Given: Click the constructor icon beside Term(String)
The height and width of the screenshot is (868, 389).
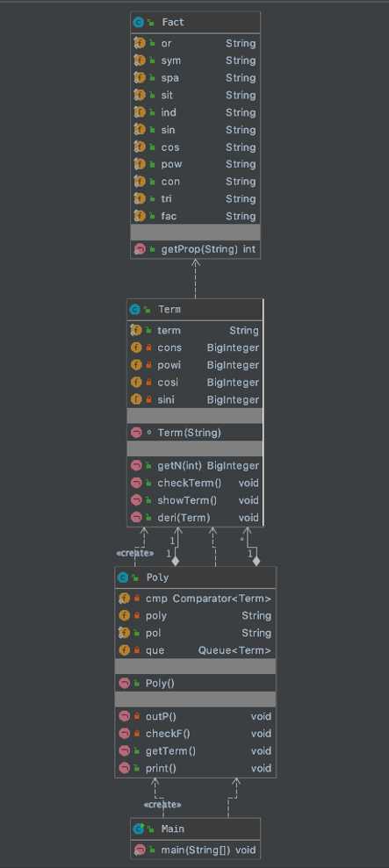Looking at the screenshot, I should (136, 433).
